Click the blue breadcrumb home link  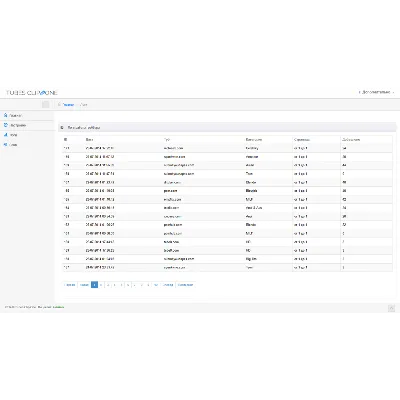tap(68, 105)
